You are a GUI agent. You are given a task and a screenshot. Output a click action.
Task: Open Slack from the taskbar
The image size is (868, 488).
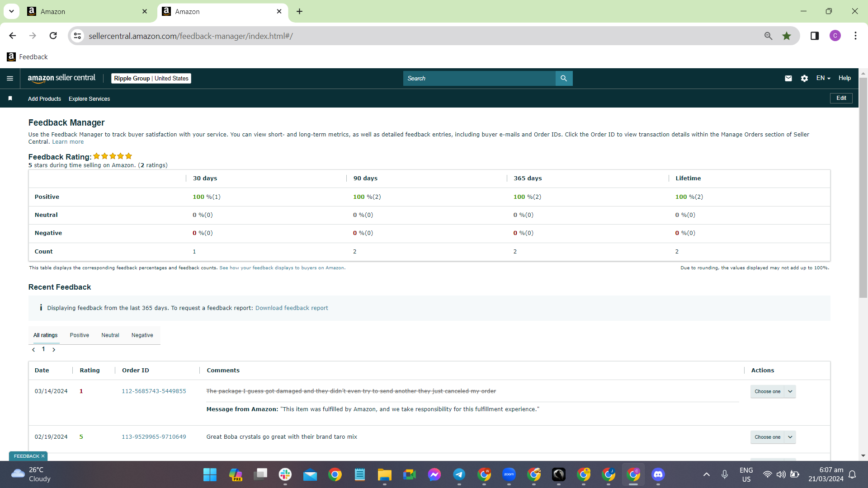pos(285,474)
